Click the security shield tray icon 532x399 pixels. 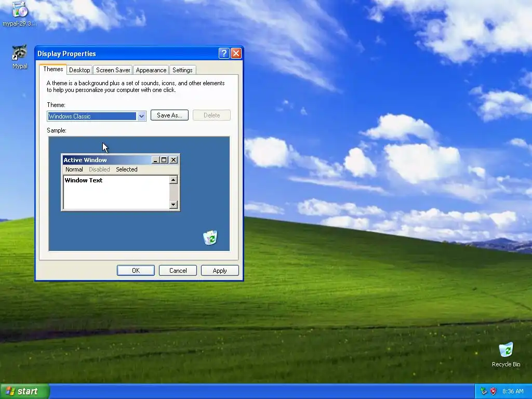(x=494, y=391)
